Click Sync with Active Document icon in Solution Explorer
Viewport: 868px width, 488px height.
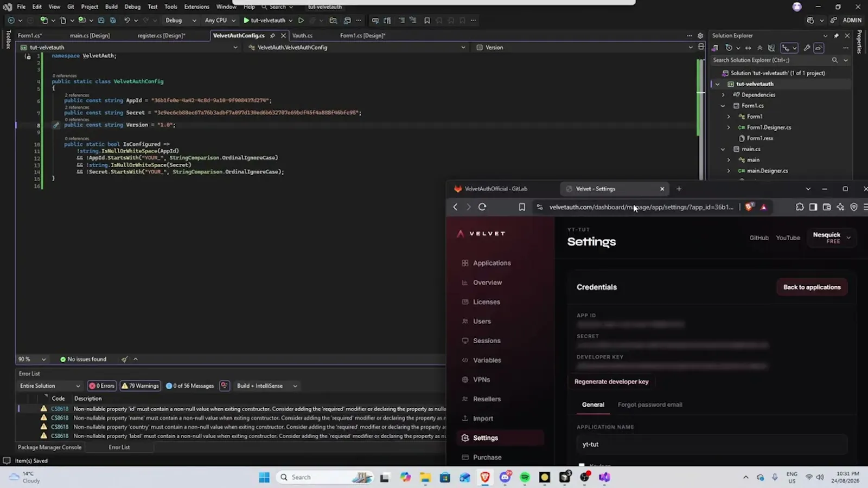tap(748, 48)
